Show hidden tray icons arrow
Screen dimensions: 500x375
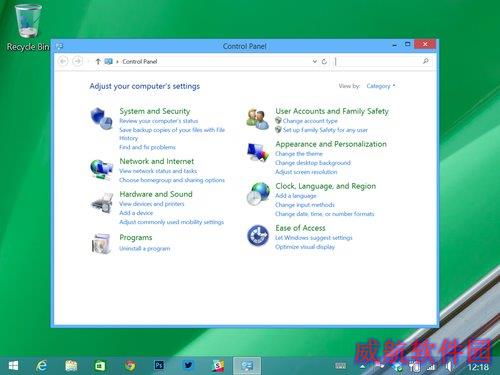pos(362,367)
